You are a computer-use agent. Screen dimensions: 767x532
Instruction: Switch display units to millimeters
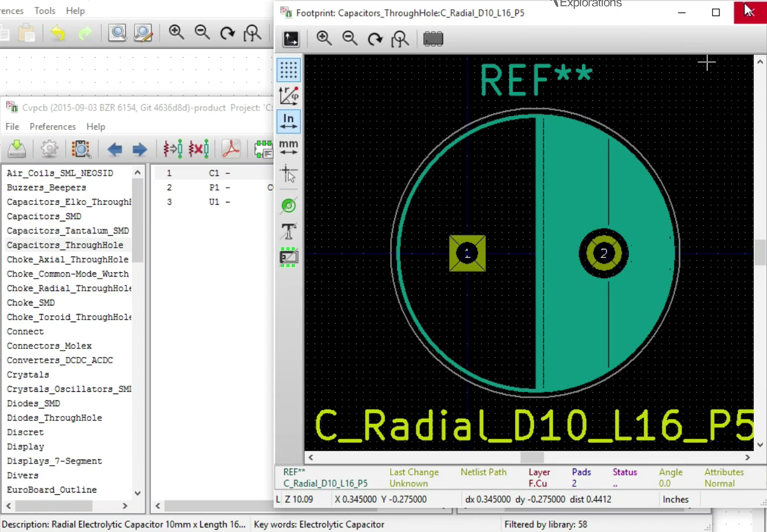288,147
